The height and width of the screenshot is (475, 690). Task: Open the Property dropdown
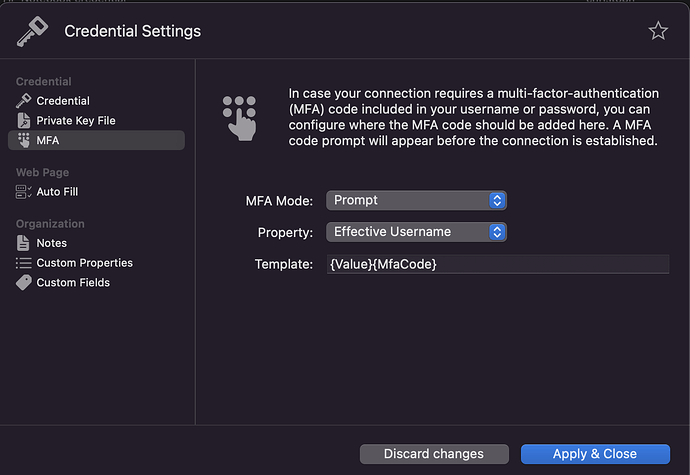(x=416, y=232)
